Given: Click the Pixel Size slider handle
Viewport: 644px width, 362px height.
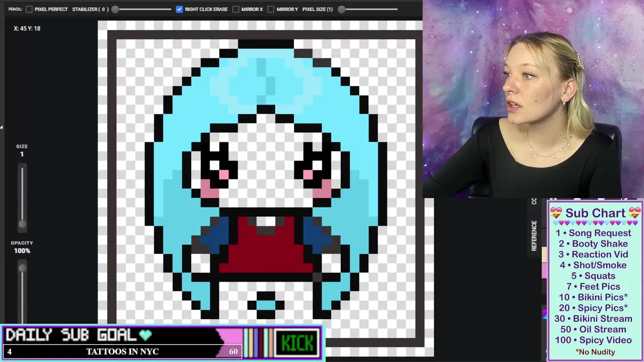Looking at the screenshot, I should tap(342, 9).
